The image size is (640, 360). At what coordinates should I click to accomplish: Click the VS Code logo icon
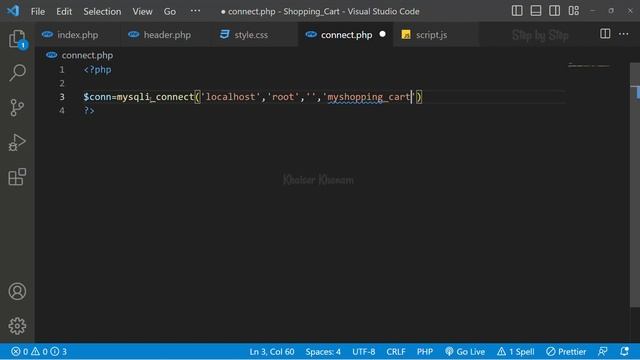point(13,11)
